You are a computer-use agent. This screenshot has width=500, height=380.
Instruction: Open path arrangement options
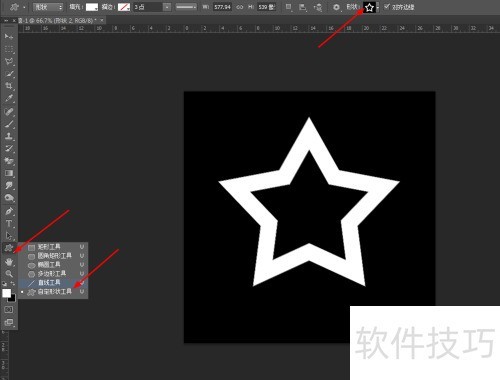click(x=318, y=7)
